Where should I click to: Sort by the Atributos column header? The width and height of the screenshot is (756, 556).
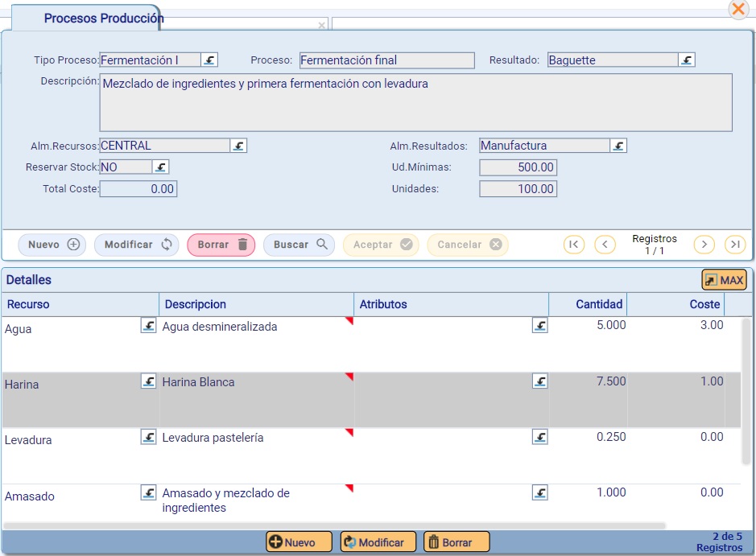[x=452, y=304]
